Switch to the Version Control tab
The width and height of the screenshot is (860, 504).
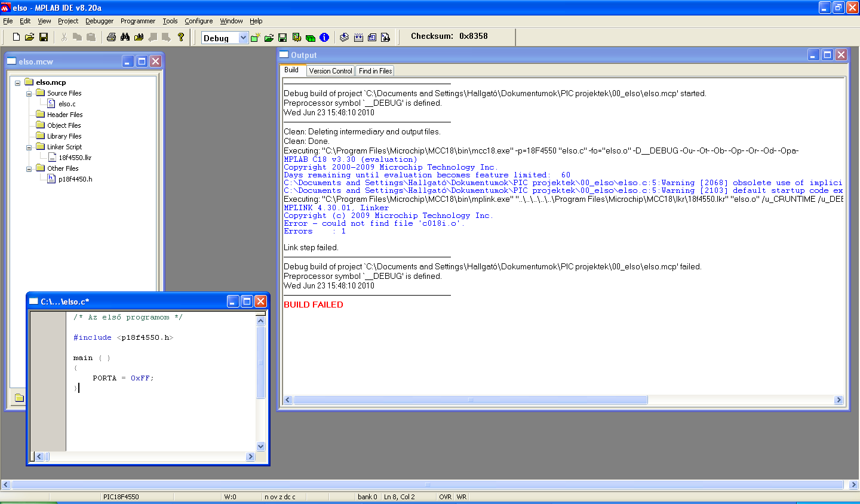(331, 71)
